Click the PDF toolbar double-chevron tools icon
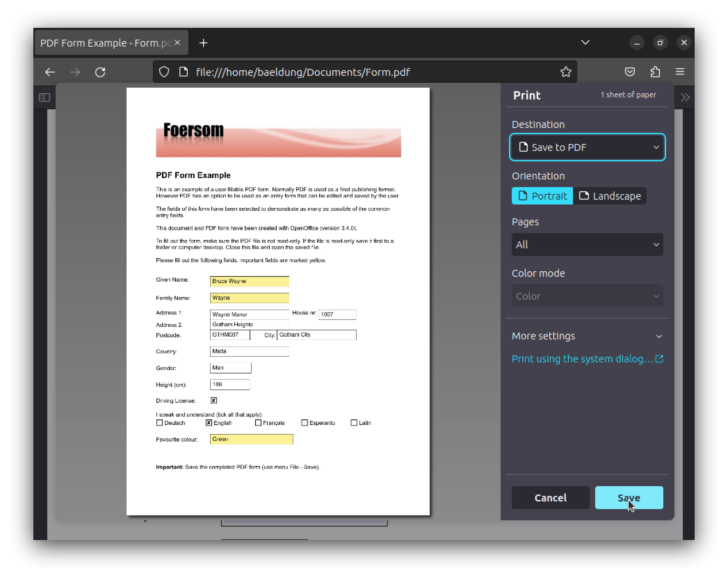 (685, 97)
